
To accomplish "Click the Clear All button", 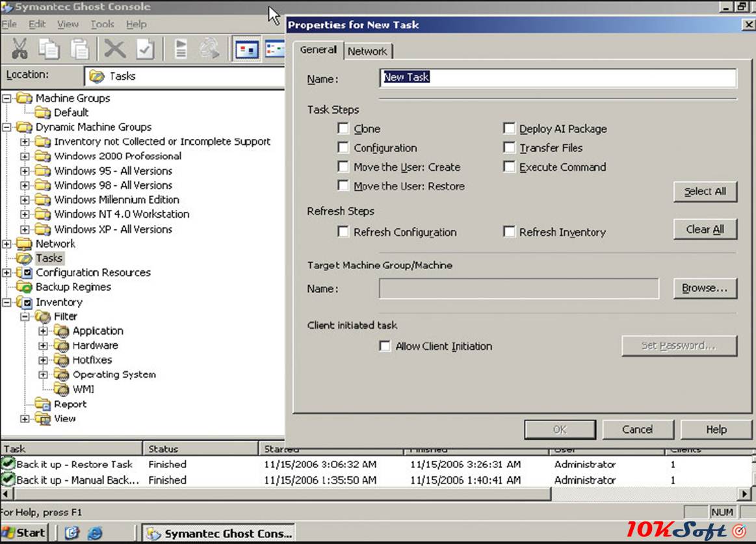I will (705, 229).
